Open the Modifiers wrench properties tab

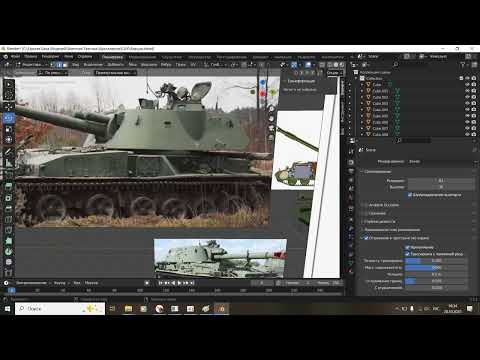pos(351,229)
